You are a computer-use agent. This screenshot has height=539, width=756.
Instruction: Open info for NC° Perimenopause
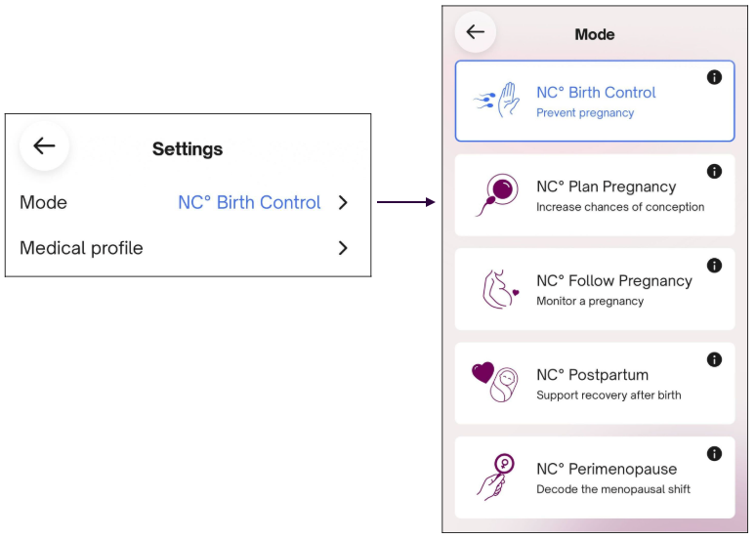714,453
